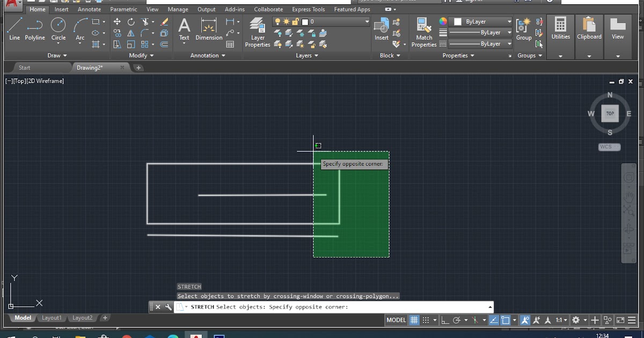Select the Dimension tool
The image size is (644, 338).
coord(209,28)
